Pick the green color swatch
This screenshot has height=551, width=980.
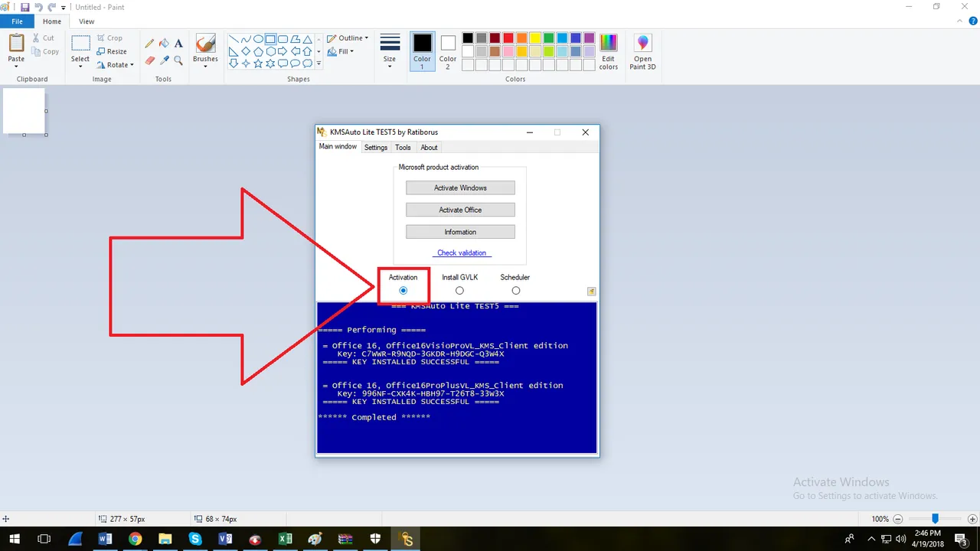point(549,38)
